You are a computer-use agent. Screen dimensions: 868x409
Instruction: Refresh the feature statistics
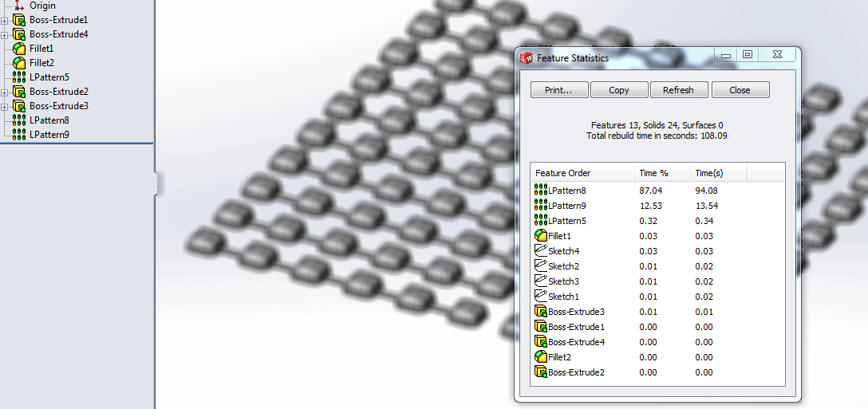click(x=678, y=90)
